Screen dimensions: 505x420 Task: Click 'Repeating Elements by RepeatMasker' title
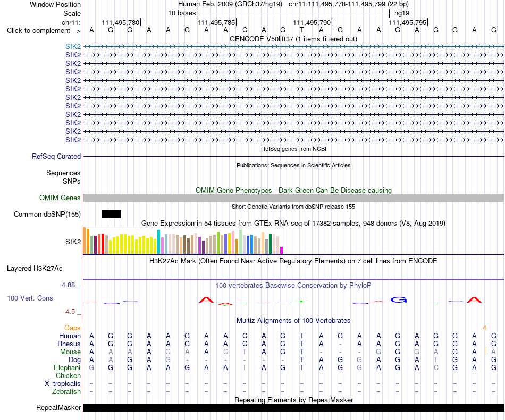tap(293, 400)
